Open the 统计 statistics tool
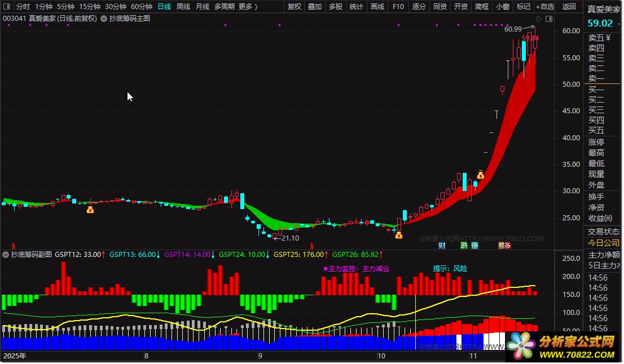Screen dimensions: 624x364 coord(356,7)
